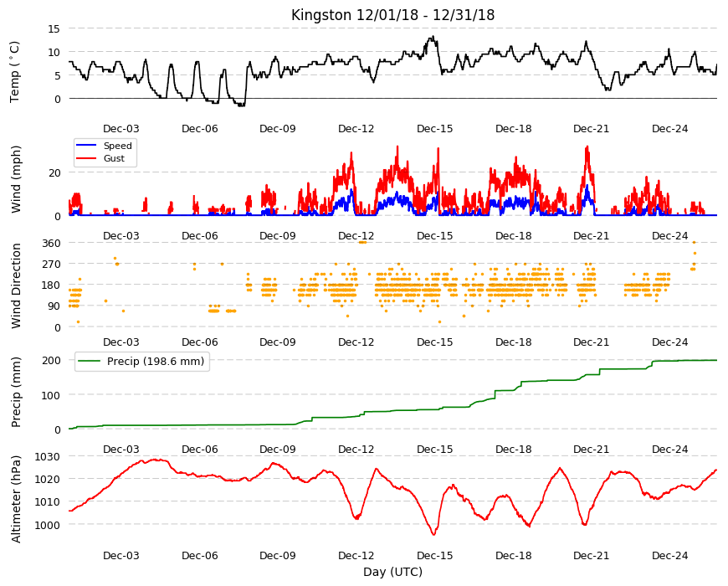Click the chart title Kingston 12/01/18 - 12/31/18

(392, 15)
